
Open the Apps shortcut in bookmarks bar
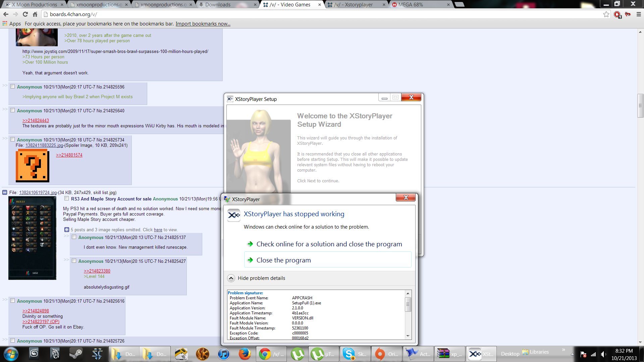(x=12, y=23)
